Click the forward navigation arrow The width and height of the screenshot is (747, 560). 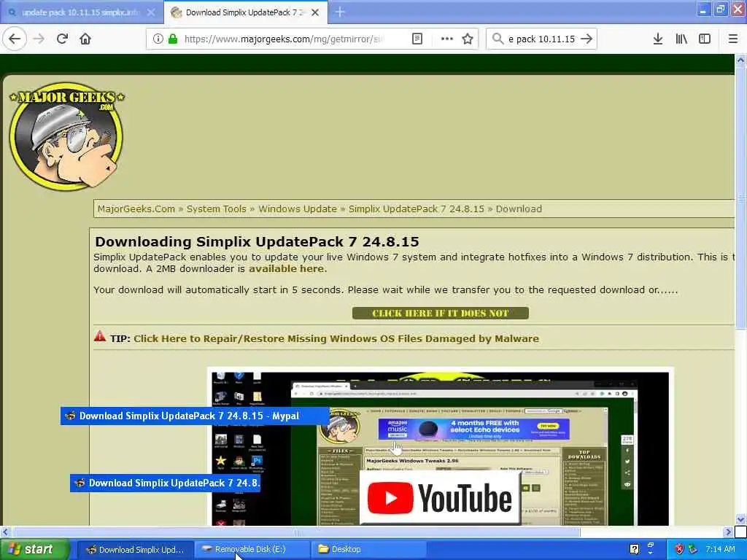click(x=39, y=39)
